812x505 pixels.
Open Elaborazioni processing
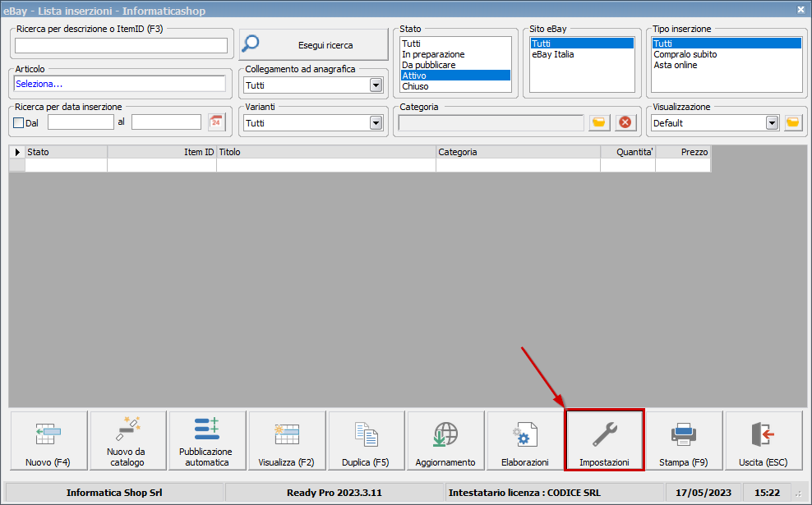pos(525,441)
